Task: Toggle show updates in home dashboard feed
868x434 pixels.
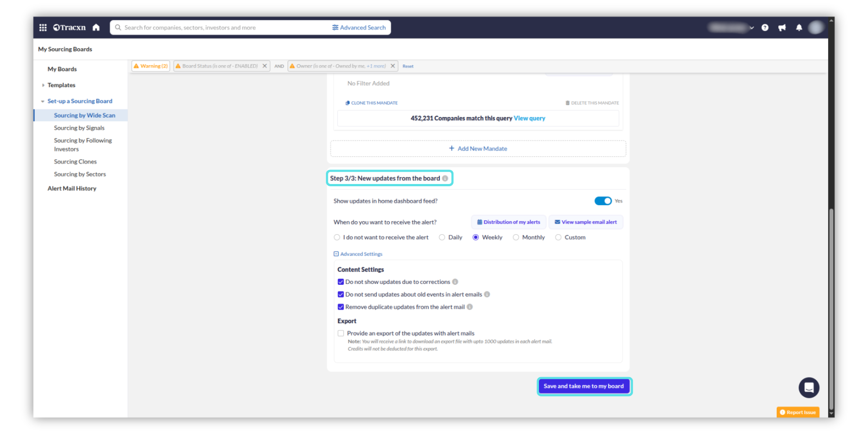Action: pyautogui.click(x=603, y=201)
